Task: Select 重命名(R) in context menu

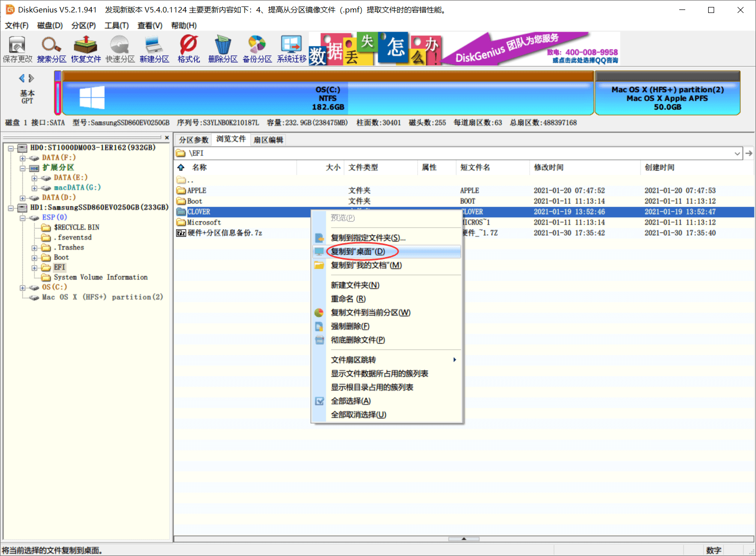Action: (387, 299)
